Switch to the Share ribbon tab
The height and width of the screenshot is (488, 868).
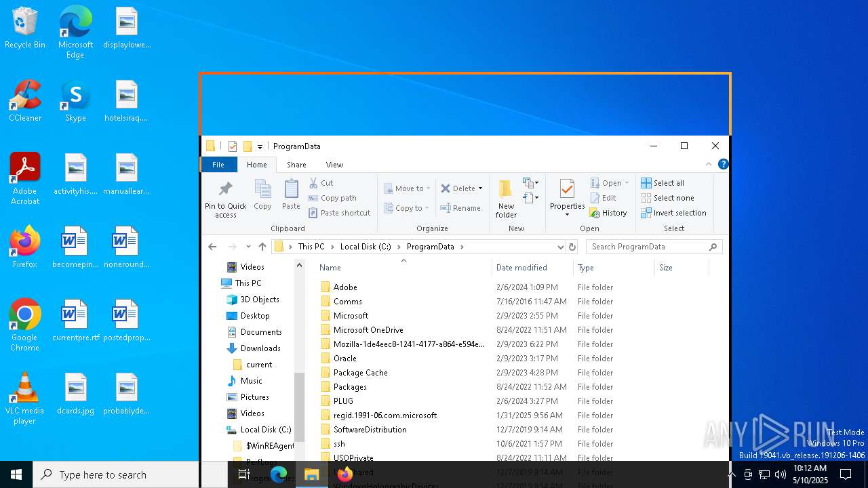pos(296,165)
